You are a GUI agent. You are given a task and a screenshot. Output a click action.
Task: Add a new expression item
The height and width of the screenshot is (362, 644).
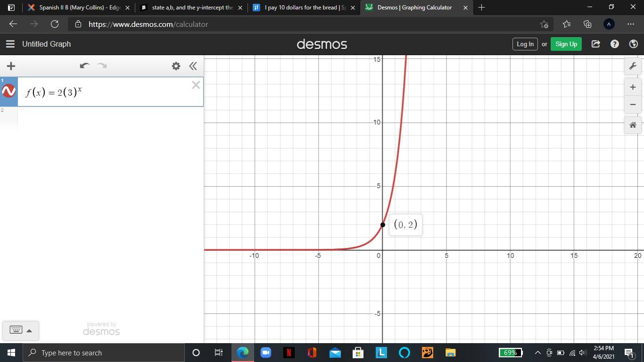[11, 66]
